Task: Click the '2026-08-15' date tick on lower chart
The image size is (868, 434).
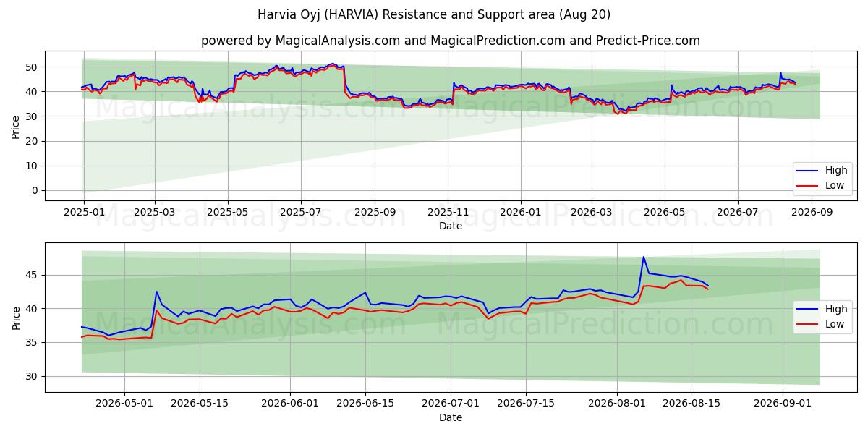Action: coord(691,404)
